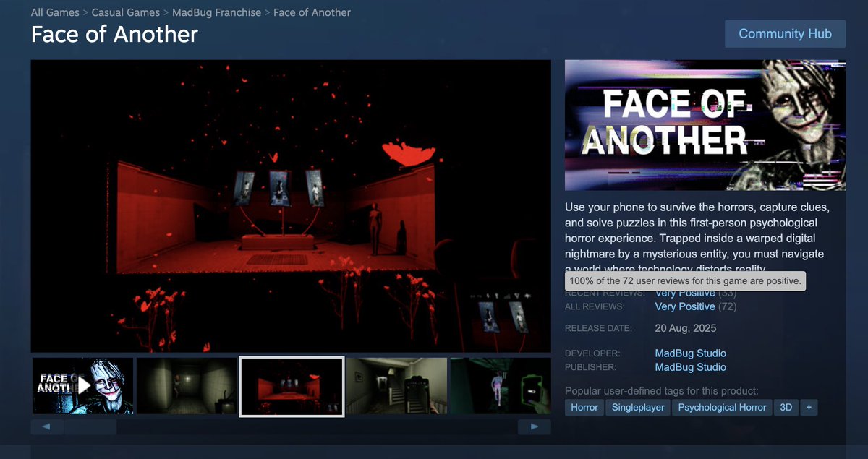Select the 3D tag
868x459 pixels.
[786, 407]
